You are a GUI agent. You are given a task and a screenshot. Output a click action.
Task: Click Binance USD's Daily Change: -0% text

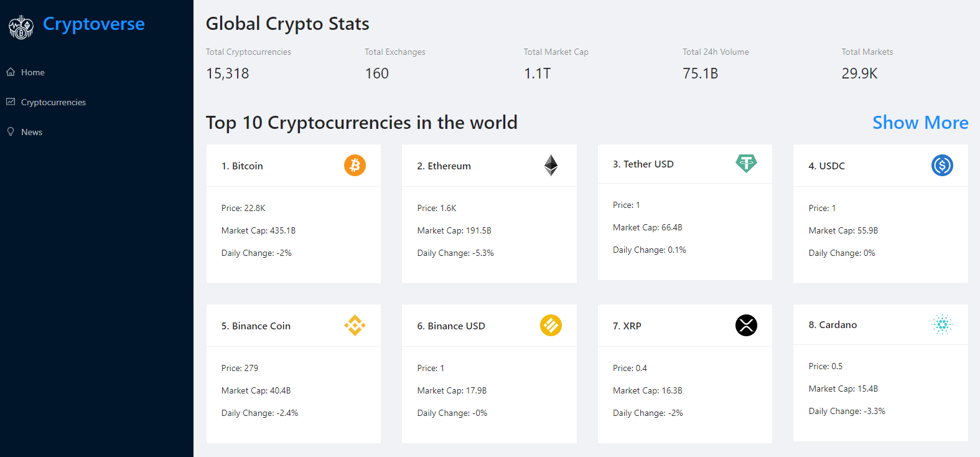(452, 413)
